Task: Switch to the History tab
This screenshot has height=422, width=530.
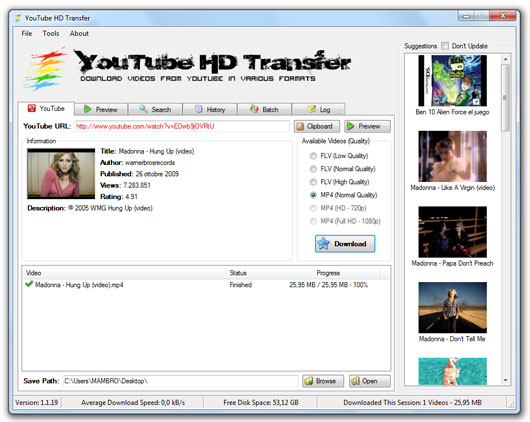Action: click(210, 109)
